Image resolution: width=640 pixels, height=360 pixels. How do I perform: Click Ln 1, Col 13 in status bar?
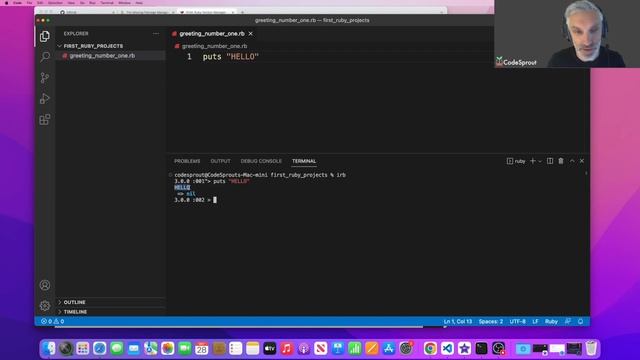tap(458, 322)
